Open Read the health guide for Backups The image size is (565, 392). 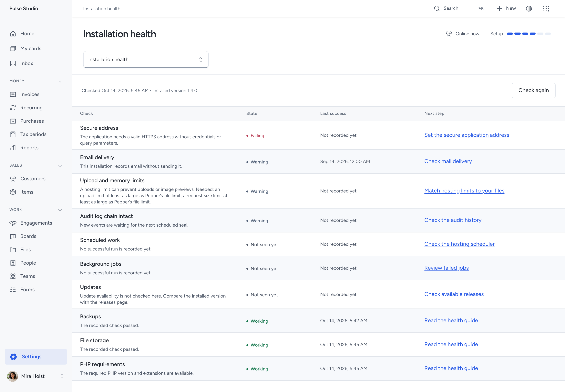tap(451, 320)
